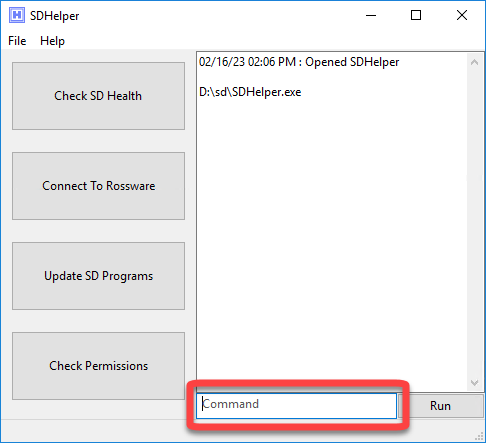Start Update SD Programs

click(x=98, y=276)
